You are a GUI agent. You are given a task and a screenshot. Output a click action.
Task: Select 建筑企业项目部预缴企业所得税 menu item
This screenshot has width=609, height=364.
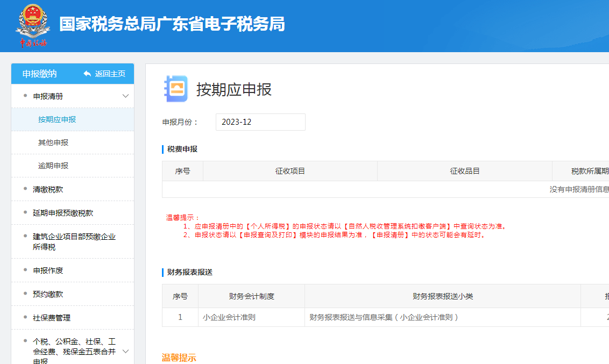click(x=74, y=242)
